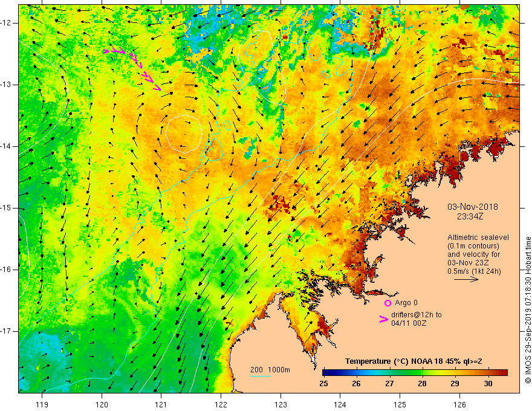Click the 126 longitude axis label

coord(459,404)
